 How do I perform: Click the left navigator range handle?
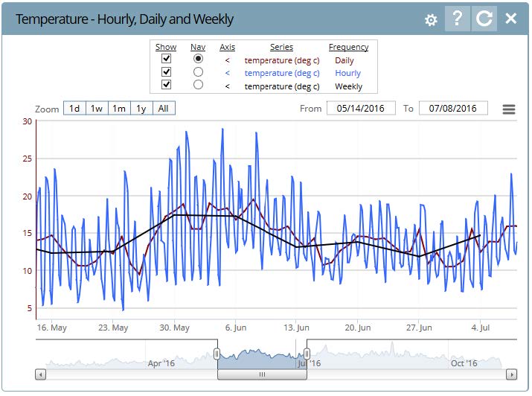217,354
